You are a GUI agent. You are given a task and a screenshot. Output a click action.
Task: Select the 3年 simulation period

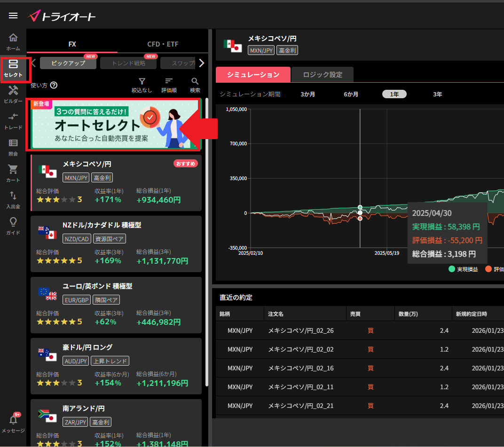coord(437,94)
